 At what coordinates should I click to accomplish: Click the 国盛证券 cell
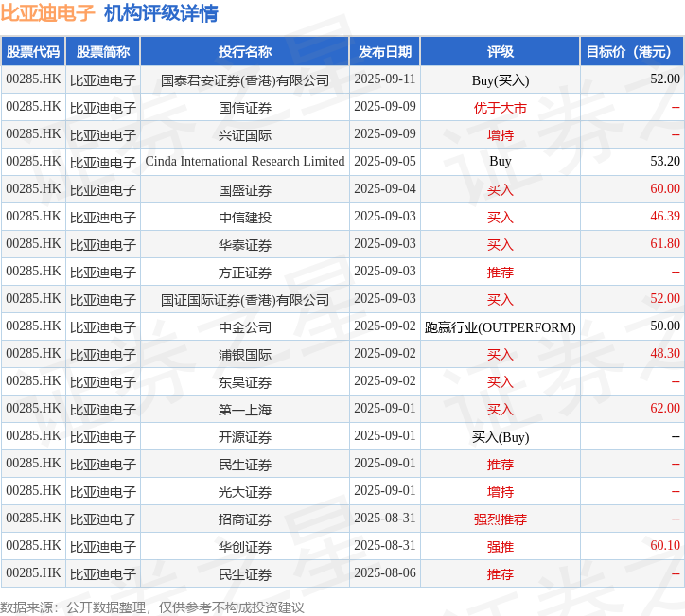click(x=245, y=189)
